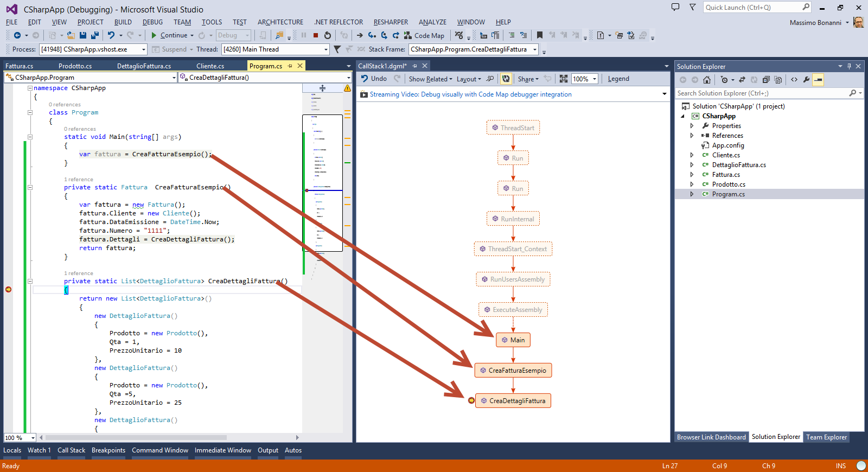
Task: Click the Save All icon in toolbar
Action: coord(94,35)
